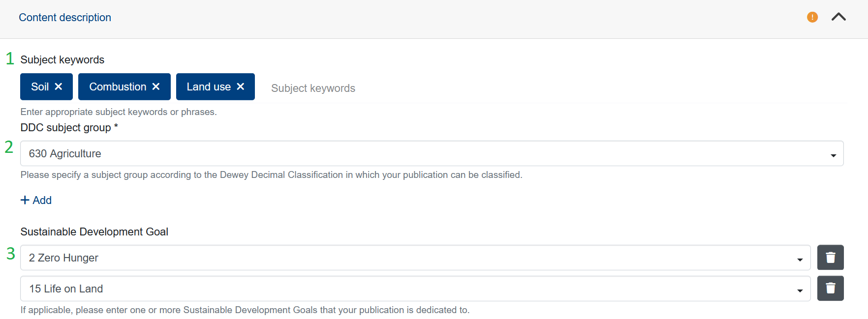This screenshot has width=868, height=319.
Task: Click the Content description header title
Action: [65, 18]
